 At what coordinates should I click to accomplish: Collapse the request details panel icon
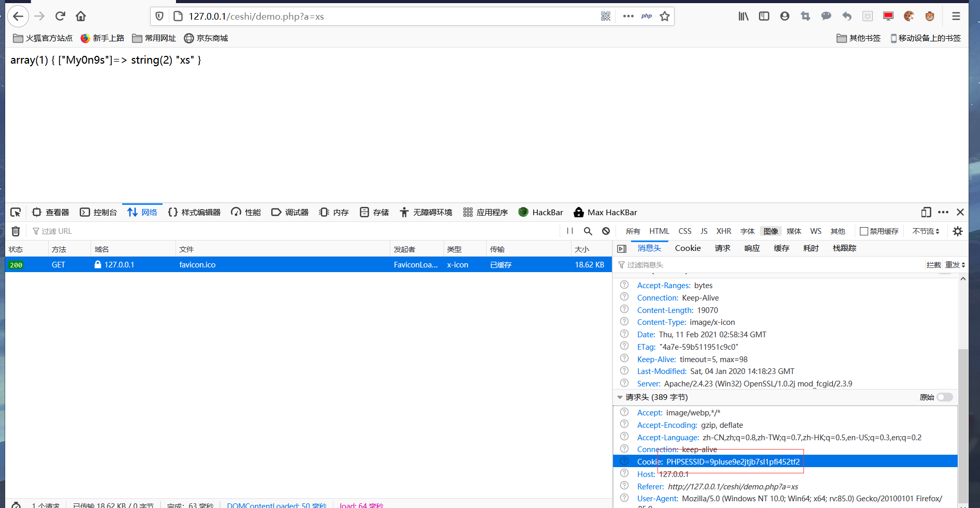[x=622, y=249]
